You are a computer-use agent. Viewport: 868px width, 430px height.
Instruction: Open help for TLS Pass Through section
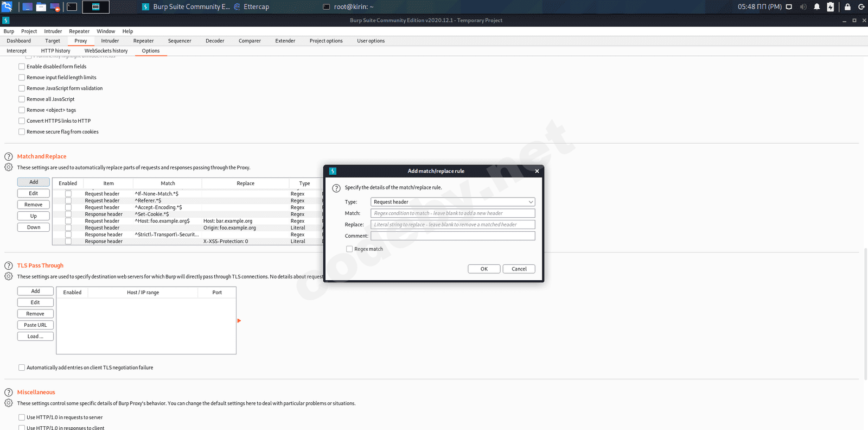[9, 265]
